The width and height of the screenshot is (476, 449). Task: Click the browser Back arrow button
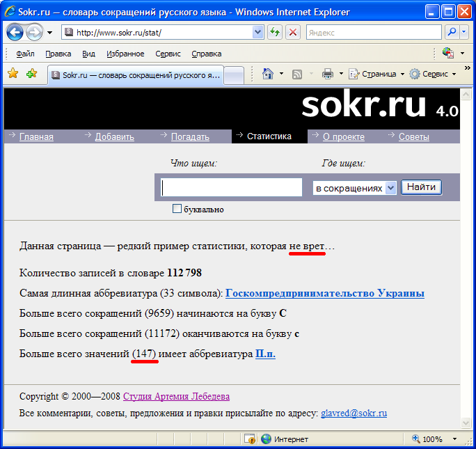coord(15,32)
